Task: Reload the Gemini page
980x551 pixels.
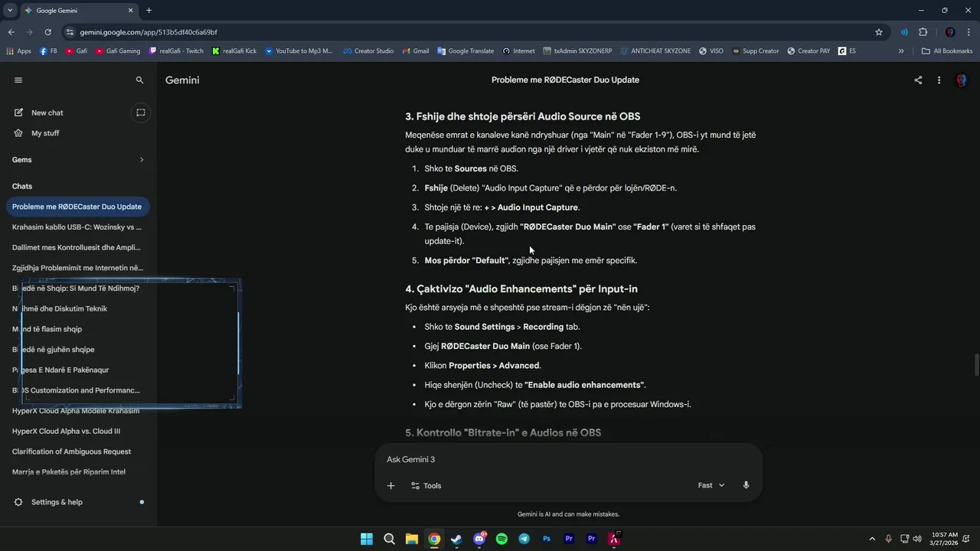Action: pyautogui.click(x=47, y=32)
